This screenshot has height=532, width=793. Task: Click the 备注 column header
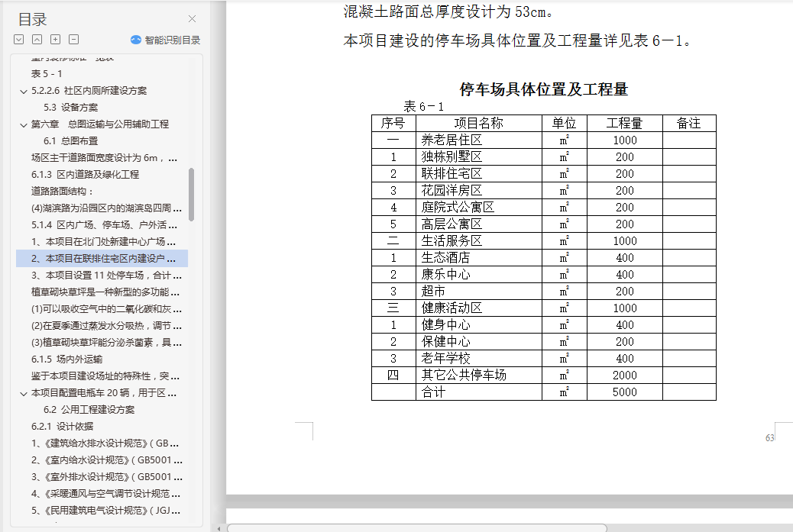[x=689, y=124]
